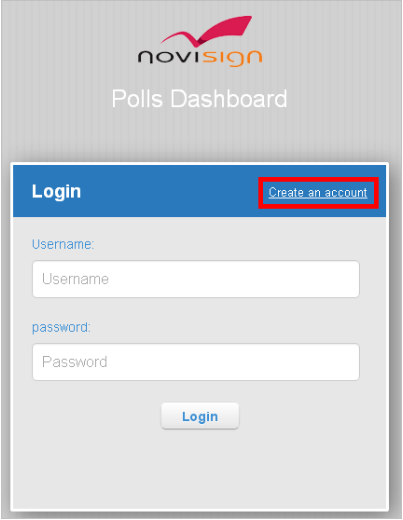Viewport: 403px width, 520px height.
Task: Select the word 'account' in header link
Action: pos(346,193)
